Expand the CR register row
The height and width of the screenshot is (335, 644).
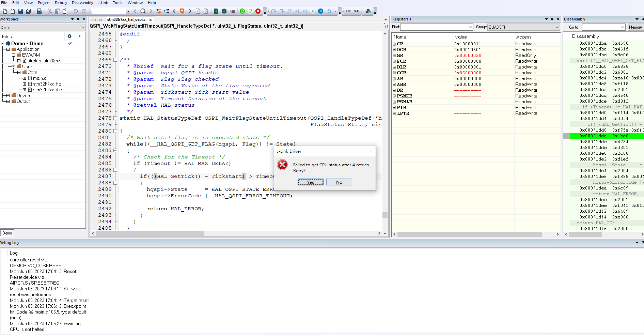pyautogui.click(x=394, y=44)
